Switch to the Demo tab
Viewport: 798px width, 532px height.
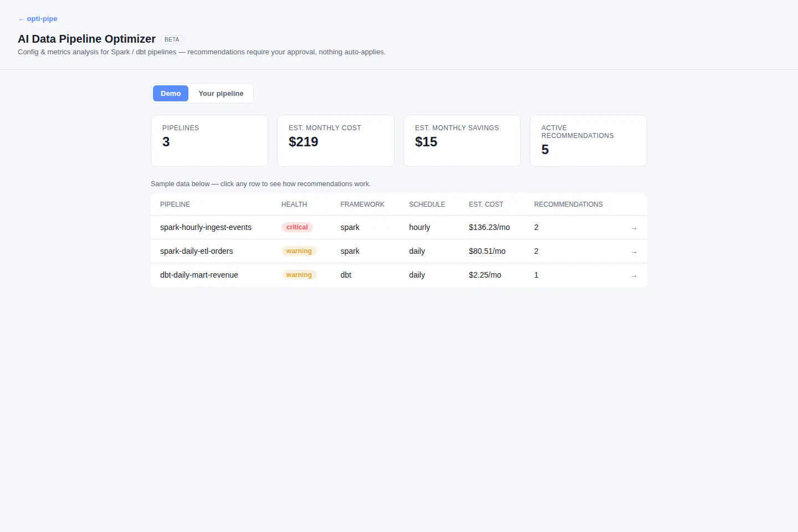171,94
